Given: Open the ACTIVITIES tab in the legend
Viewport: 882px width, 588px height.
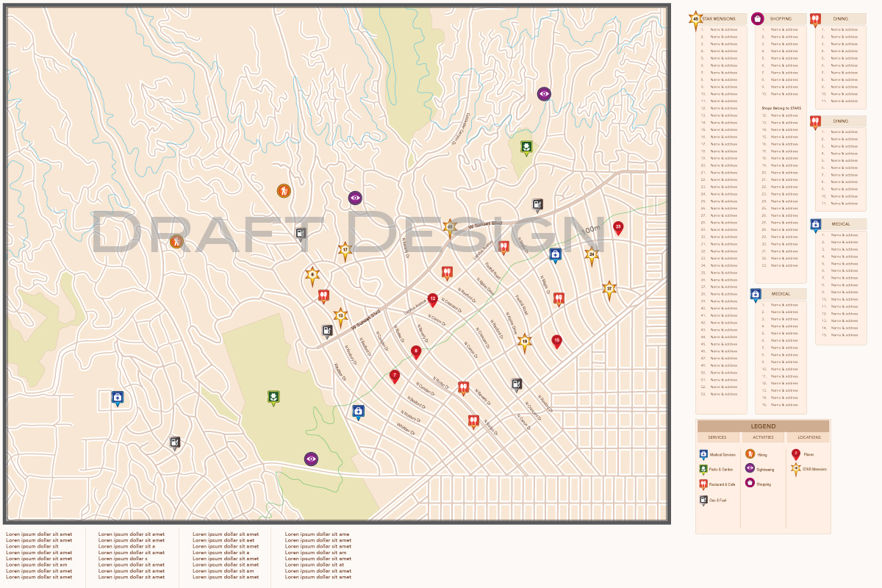Looking at the screenshot, I should (764, 437).
